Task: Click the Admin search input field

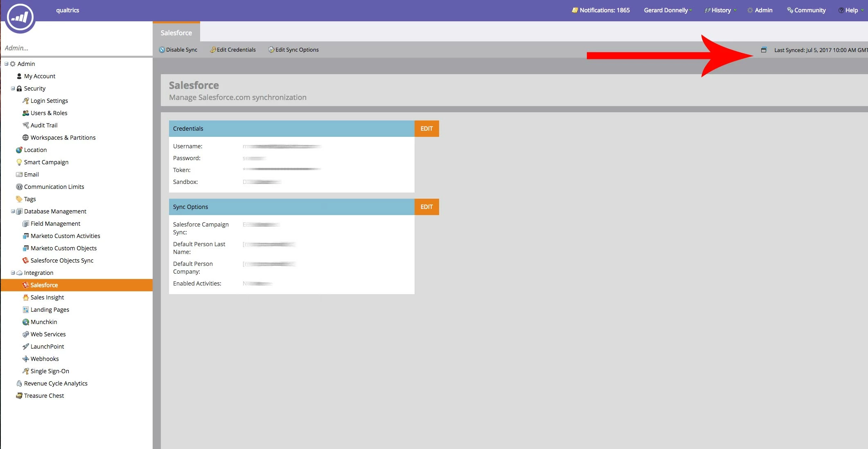Action: coord(76,48)
